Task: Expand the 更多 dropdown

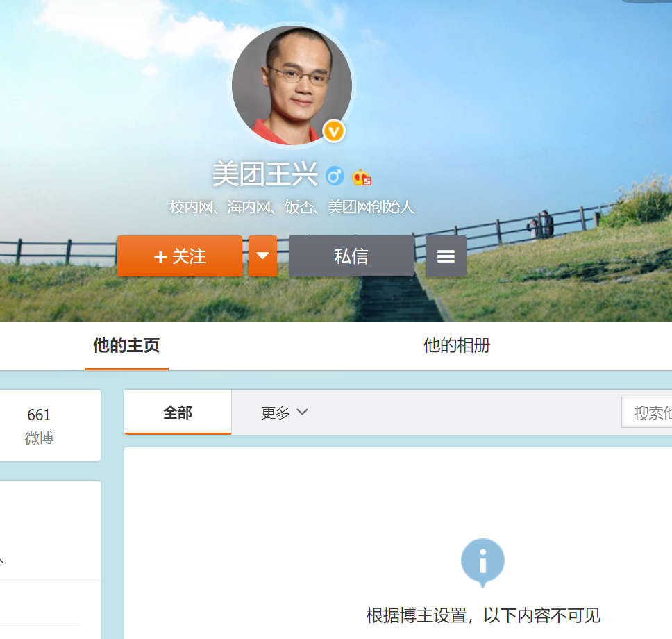Action: pos(285,413)
